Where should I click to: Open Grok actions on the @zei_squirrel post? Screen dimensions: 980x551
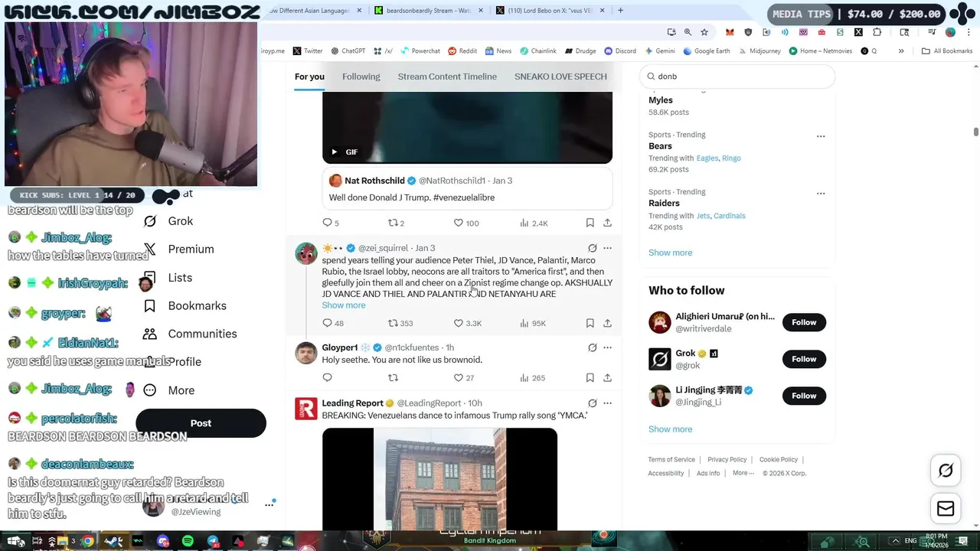coord(592,248)
